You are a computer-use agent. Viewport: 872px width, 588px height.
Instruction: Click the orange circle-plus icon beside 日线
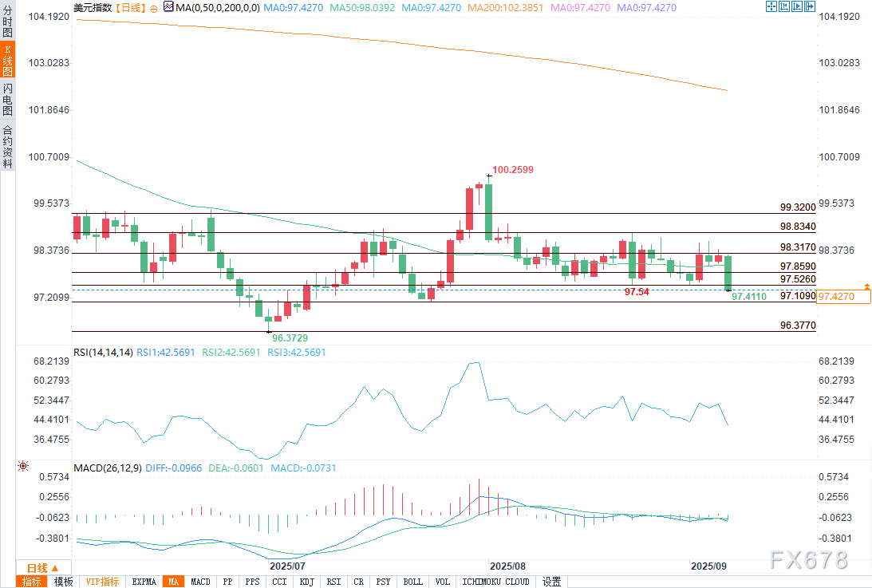point(154,7)
